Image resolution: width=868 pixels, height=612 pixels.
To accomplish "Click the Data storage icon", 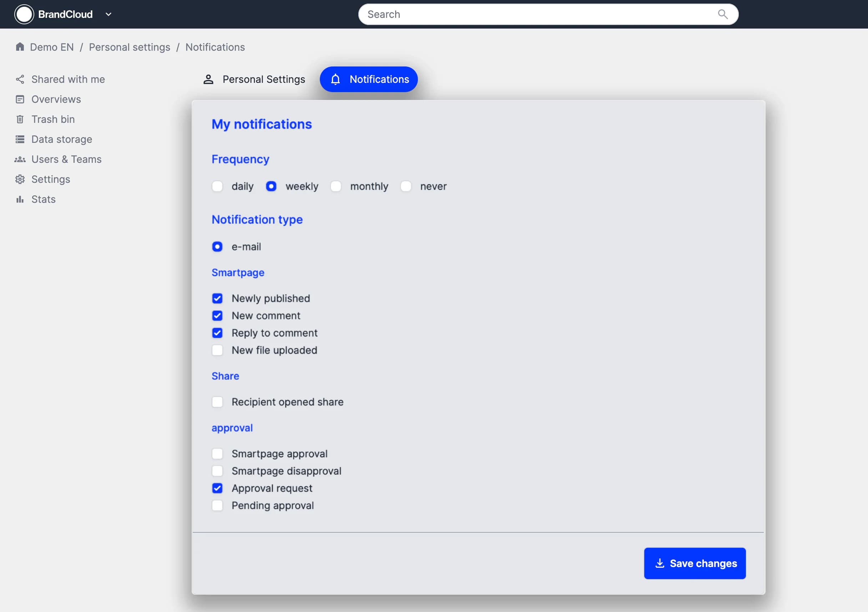I will 20,139.
